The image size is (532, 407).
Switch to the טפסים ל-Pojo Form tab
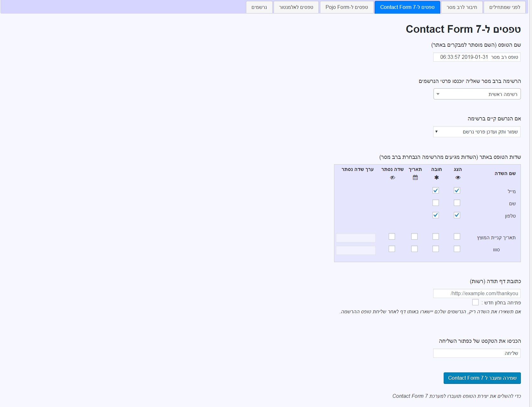347,7
